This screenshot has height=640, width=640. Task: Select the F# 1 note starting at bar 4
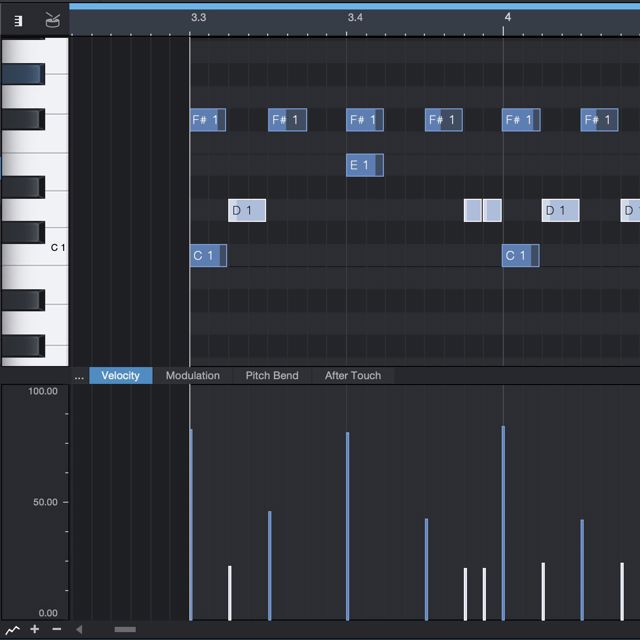click(521, 120)
